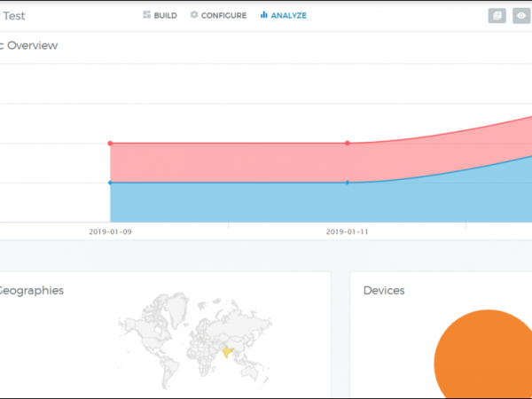Image resolution: width=532 pixels, height=399 pixels.
Task: Click the Geographies panel heading
Action: pyautogui.click(x=31, y=290)
